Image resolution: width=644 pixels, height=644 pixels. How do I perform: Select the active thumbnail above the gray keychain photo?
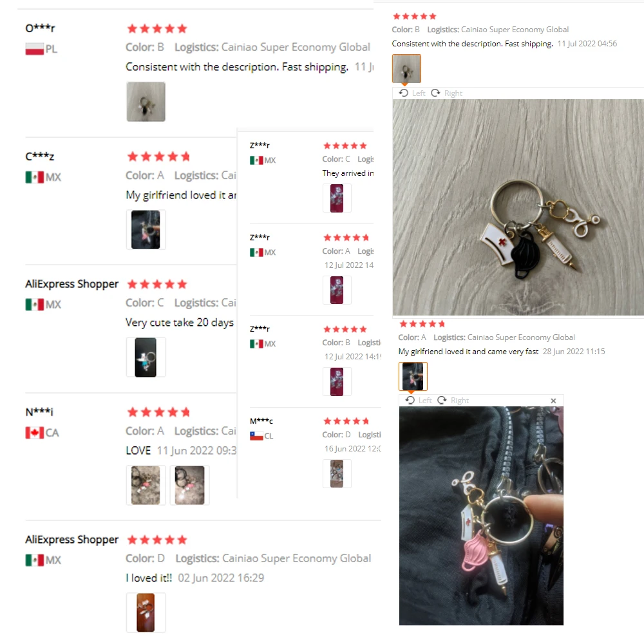[406, 69]
